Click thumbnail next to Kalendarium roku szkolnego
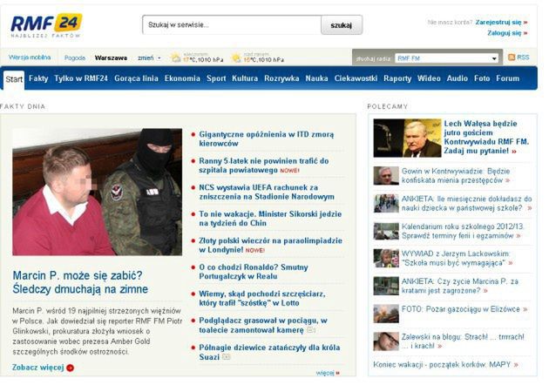Screen dimensions: 549x392 pos(386,231)
